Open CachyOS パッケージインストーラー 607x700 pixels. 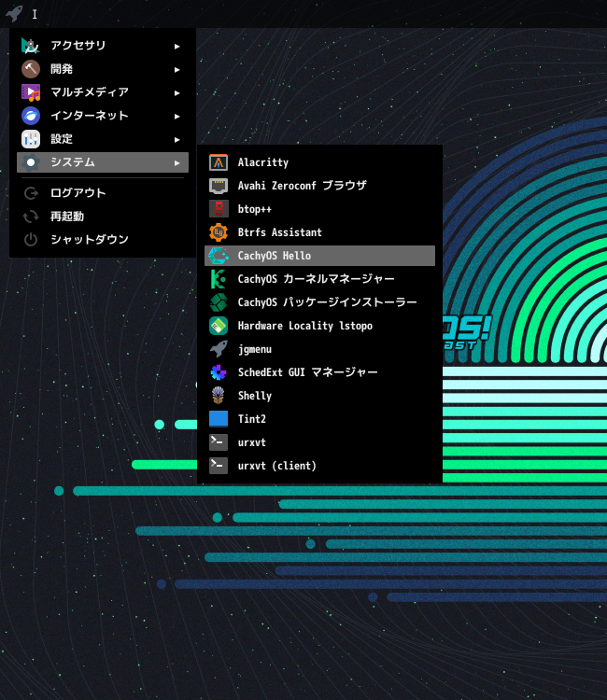click(x=319, y=302)
